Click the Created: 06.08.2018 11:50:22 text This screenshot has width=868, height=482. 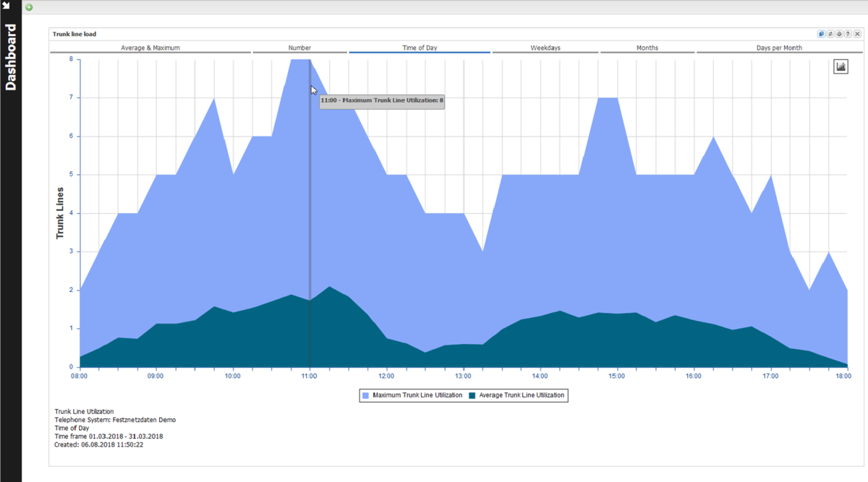coord(99,444)
